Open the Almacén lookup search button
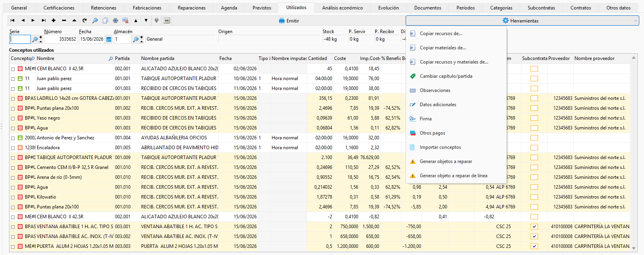The image size is (644, 255). pyautogui.click(x=136, y=39)
